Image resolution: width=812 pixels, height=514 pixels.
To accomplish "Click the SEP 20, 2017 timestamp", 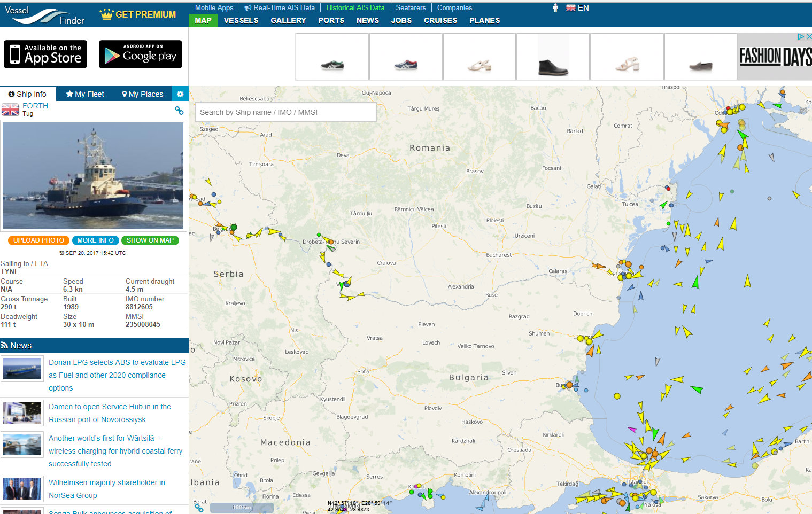I will click(93, 253).
